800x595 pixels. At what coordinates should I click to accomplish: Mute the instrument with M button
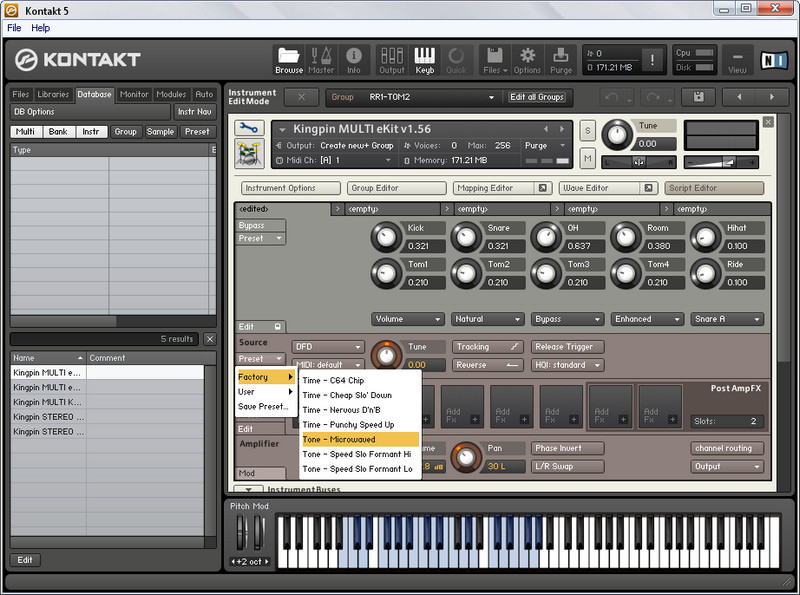tap(587, 159)
